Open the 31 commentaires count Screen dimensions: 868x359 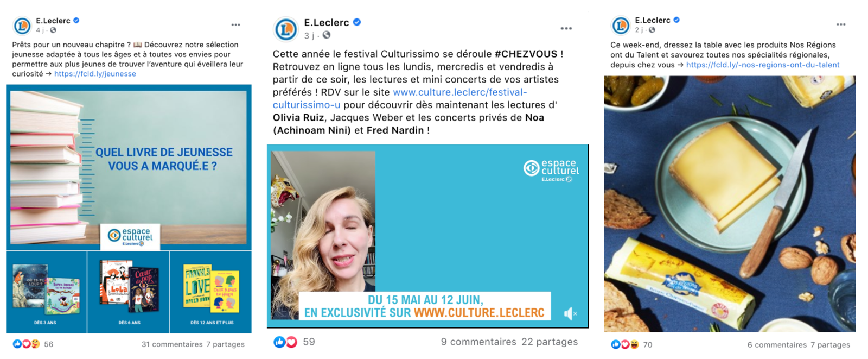click(x=172, y=344)
